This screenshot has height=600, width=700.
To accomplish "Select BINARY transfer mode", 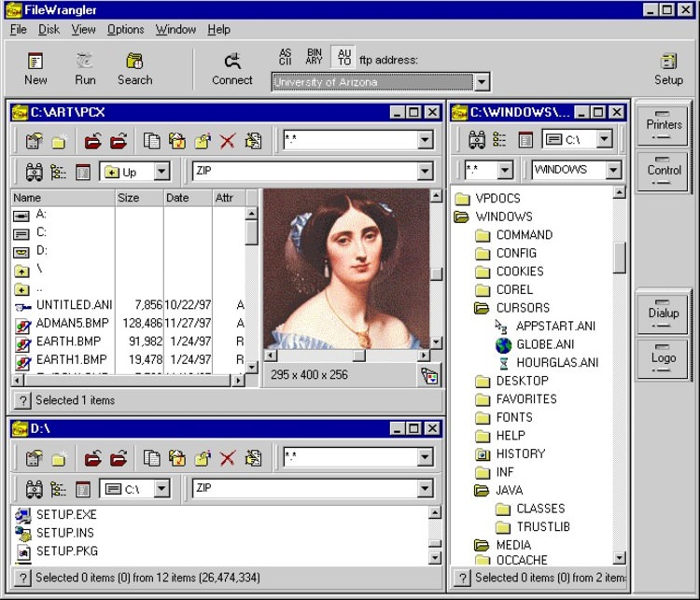I will point(315,57).
